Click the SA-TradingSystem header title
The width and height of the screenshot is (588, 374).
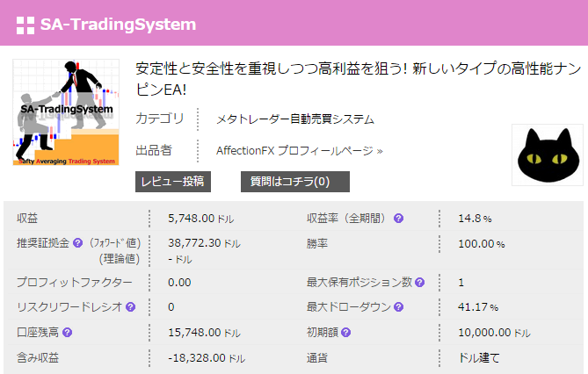point(118,25)
